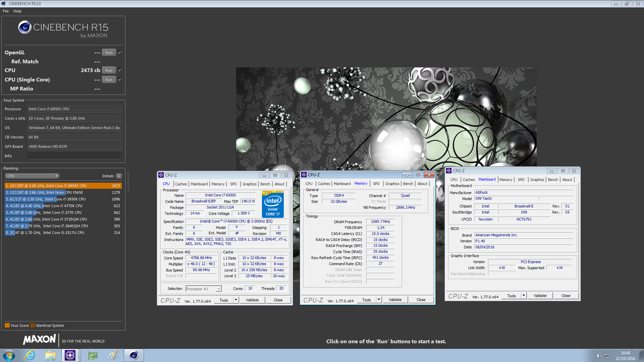Click Validate in Memory CPU-Z window

395,300
